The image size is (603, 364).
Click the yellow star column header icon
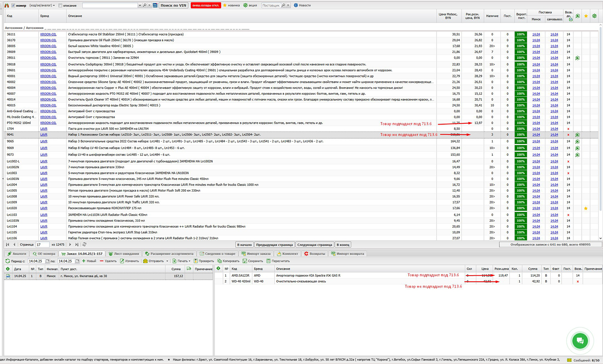586,16
